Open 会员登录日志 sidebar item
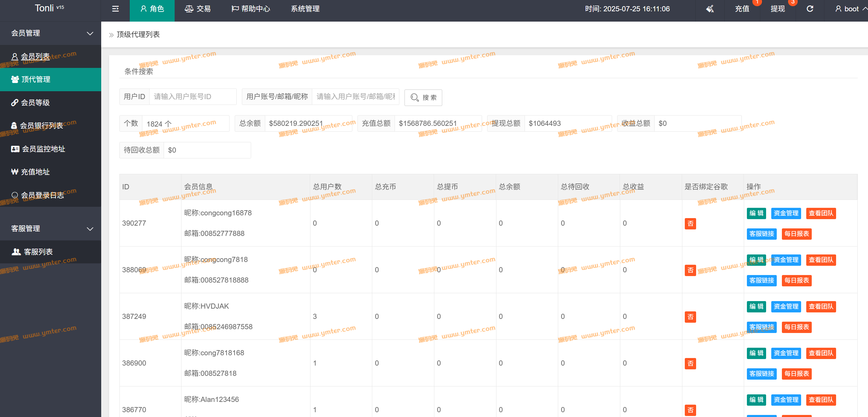 coord(42,195)
